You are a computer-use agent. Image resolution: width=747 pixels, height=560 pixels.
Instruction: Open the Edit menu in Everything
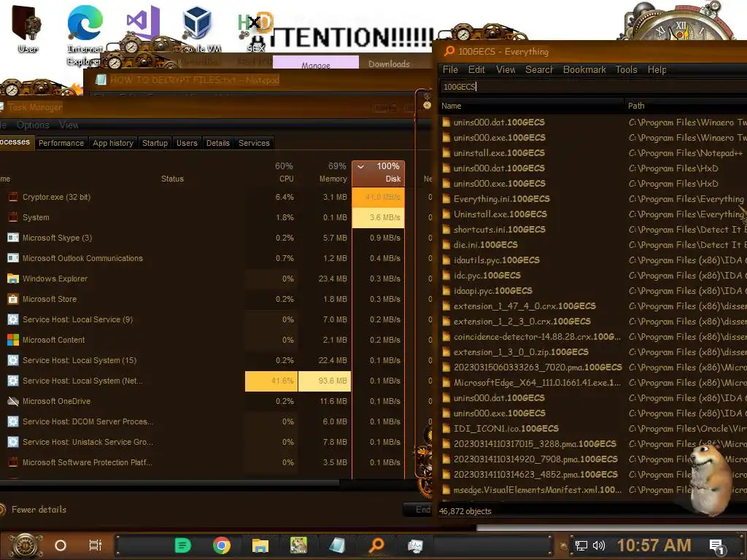476,69
